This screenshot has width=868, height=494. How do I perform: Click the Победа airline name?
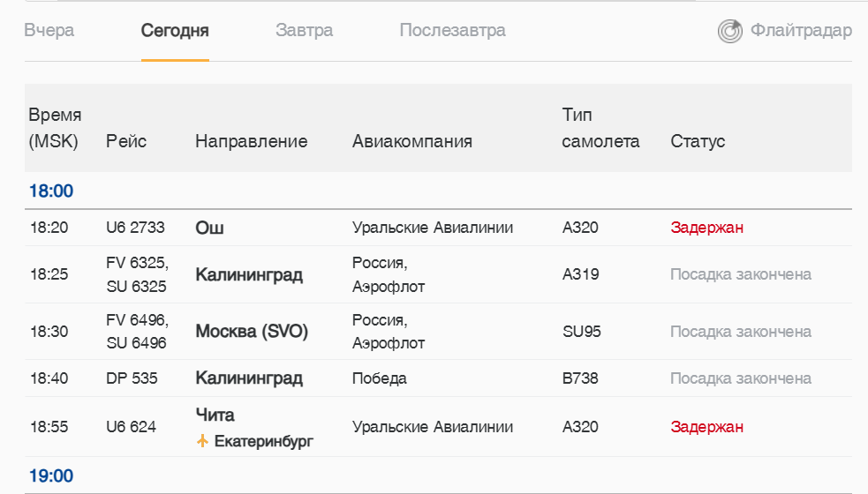pyautogui.click(x=379, y=378)
